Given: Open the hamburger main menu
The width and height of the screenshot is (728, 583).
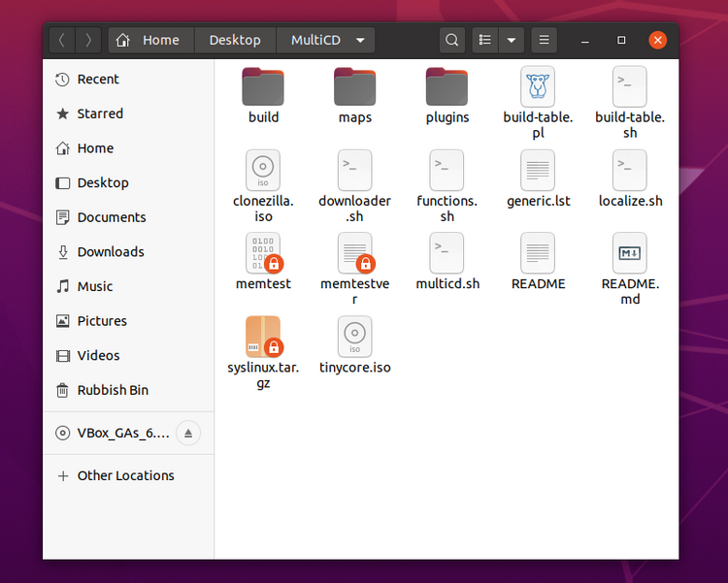Looking at the screenshot, I should 545,40.
